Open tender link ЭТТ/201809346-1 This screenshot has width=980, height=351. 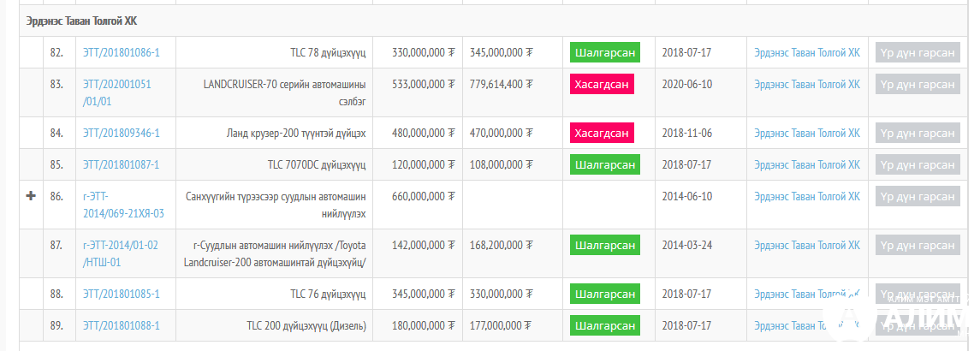(121, 133)
